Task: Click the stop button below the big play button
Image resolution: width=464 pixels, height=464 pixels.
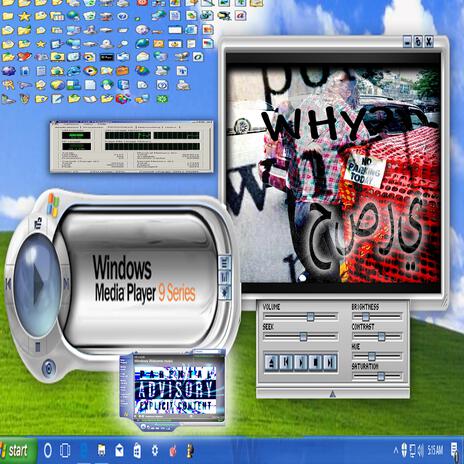Action: 38,347
